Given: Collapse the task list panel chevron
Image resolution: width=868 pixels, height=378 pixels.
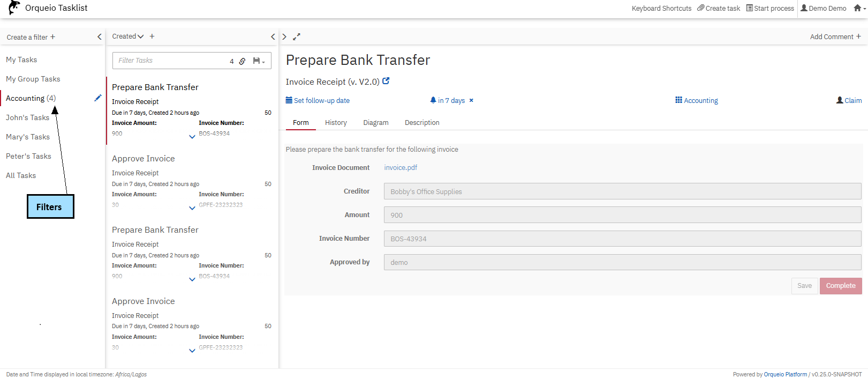Looking at the screenshot, I should (273, 37).
